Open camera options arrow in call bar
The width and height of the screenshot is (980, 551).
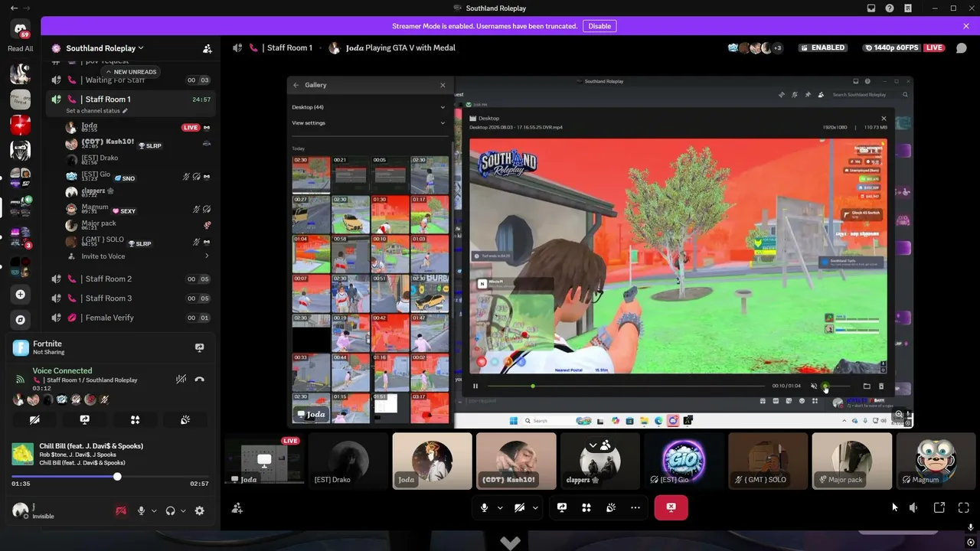[535, 507]
